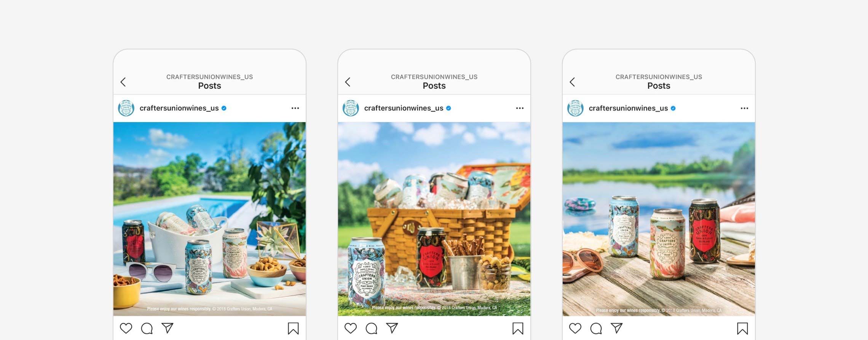Viewport: 868px width, 340px height.
Task: Open the pool-side wine cans photo
Action: click(x=209, y=219)
